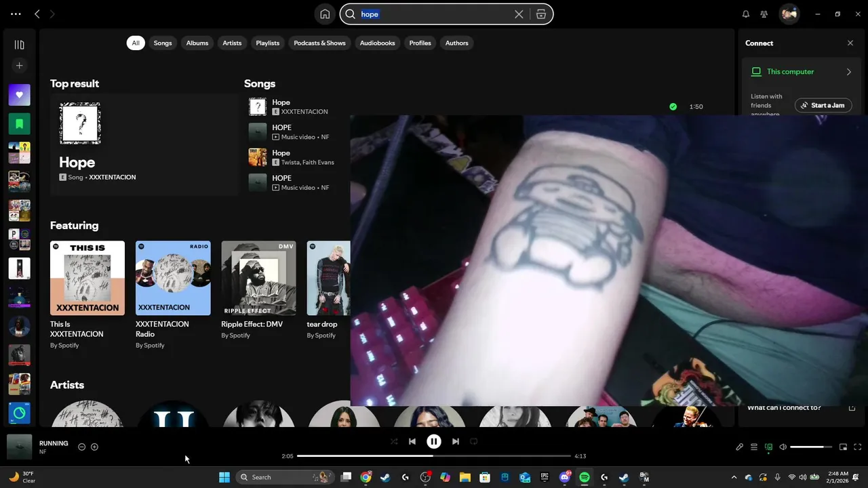
Task: Select the Profiles filter chip
Action: [x=420, y=43]
